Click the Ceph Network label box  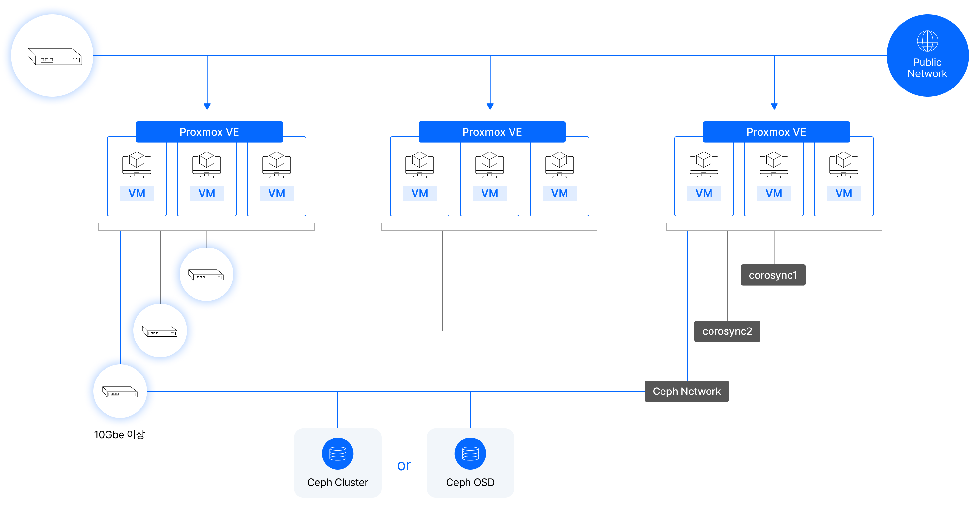[x=687, y=391]
